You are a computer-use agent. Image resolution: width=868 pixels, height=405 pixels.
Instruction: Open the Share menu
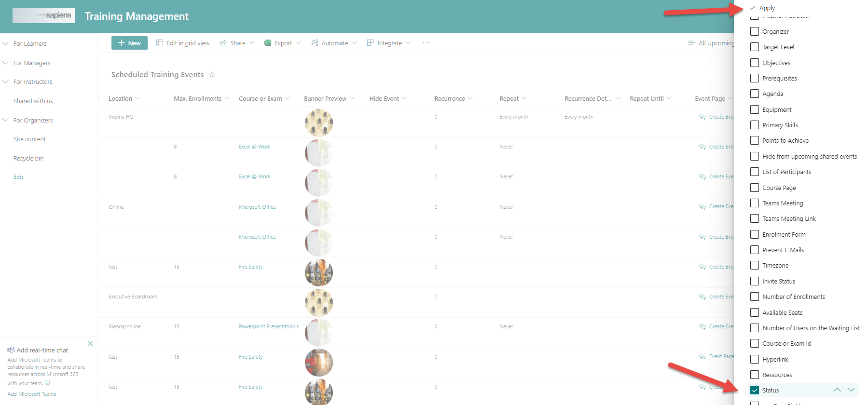[236, 43]
